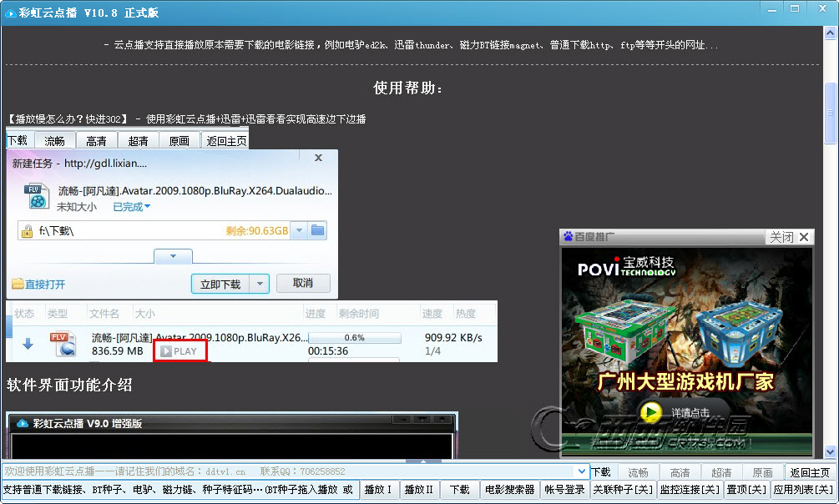Close the 新建任务 dialog with its X
Viewport: 839px width, 504px height.
[318, 158]
